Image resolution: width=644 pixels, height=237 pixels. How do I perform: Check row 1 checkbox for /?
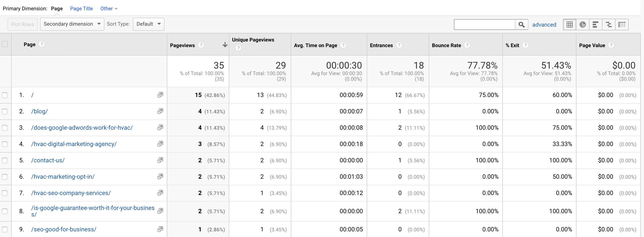5,95
